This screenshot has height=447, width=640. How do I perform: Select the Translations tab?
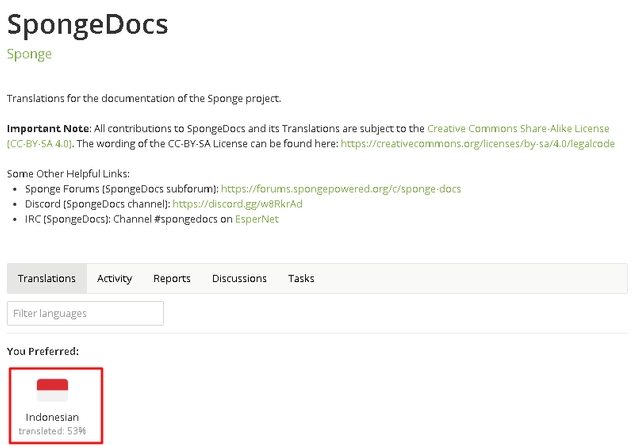tap(47, 278)
